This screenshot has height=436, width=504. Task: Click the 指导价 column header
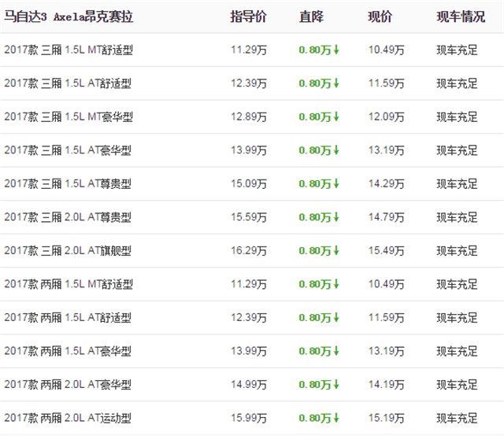point(248,17)
